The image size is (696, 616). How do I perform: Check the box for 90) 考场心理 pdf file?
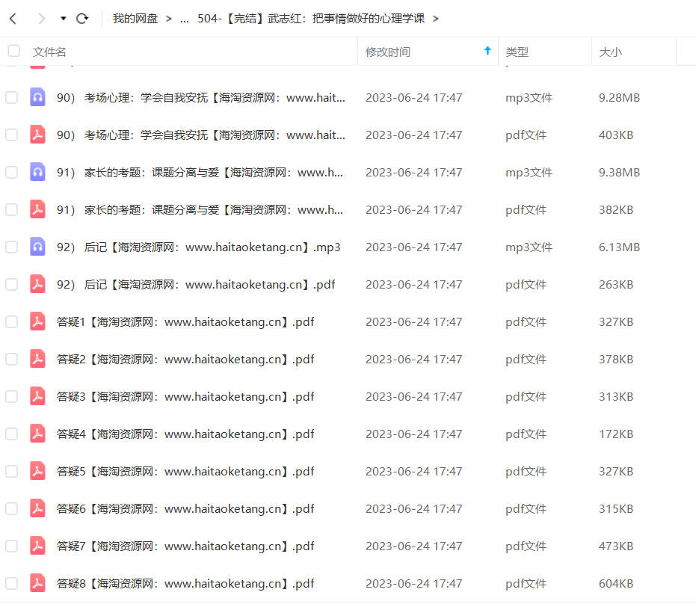(11, 135)
